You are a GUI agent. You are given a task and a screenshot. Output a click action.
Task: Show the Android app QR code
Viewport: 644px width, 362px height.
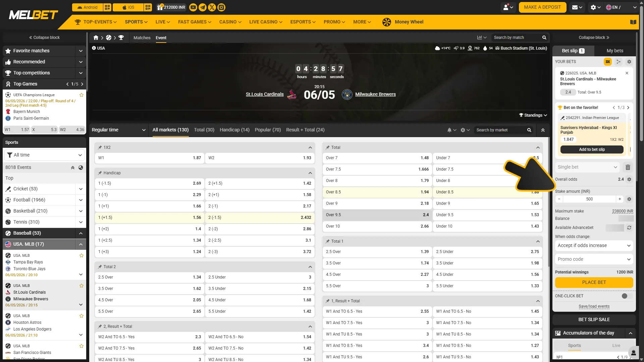click(107, 7)
